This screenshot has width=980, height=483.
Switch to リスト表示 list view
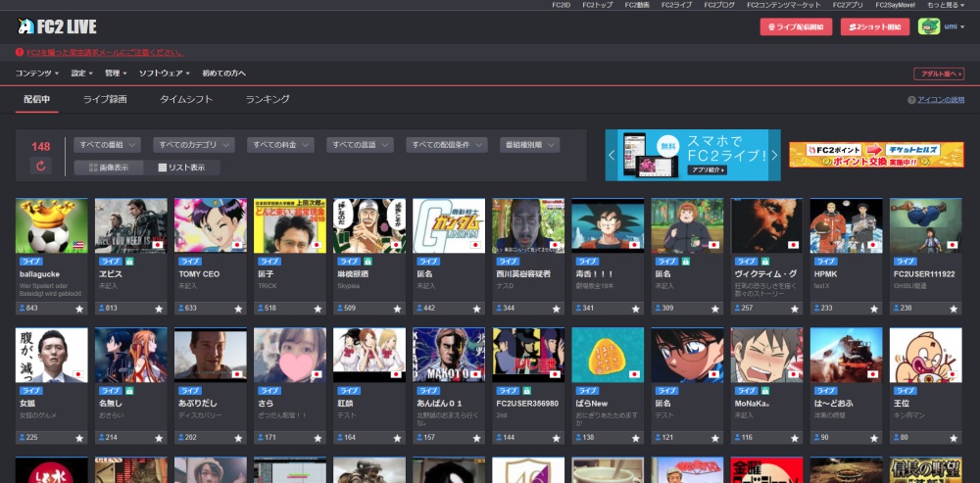click(182, 168)
